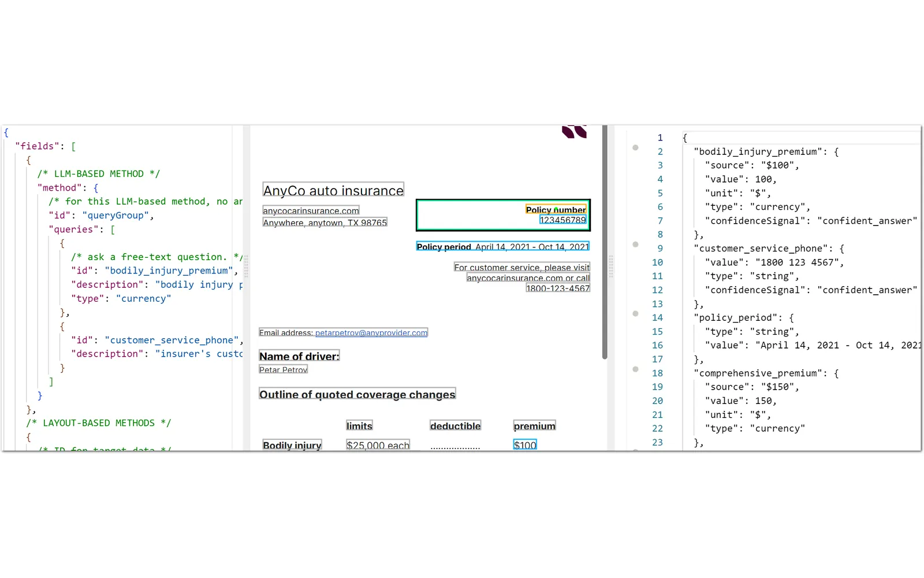
Task: Select the "value": "1800 123 4567" output line
Action: (x=774, y=262)
